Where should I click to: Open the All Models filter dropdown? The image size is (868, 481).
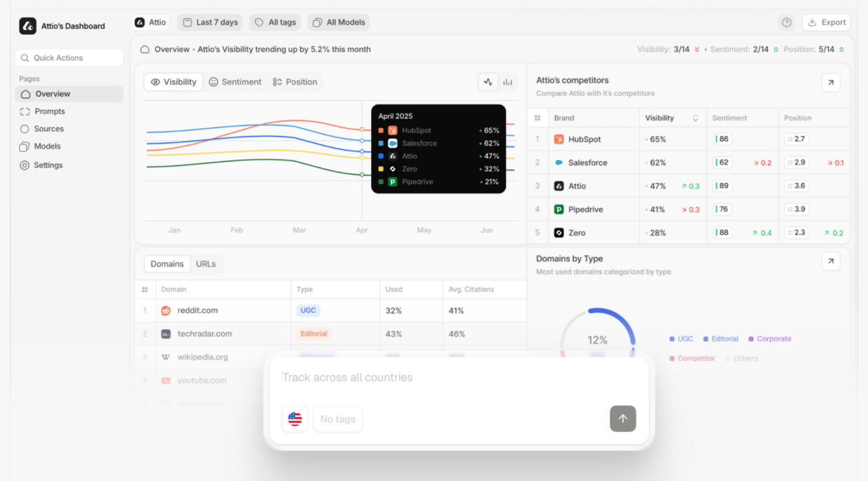[x=339, y=22]
